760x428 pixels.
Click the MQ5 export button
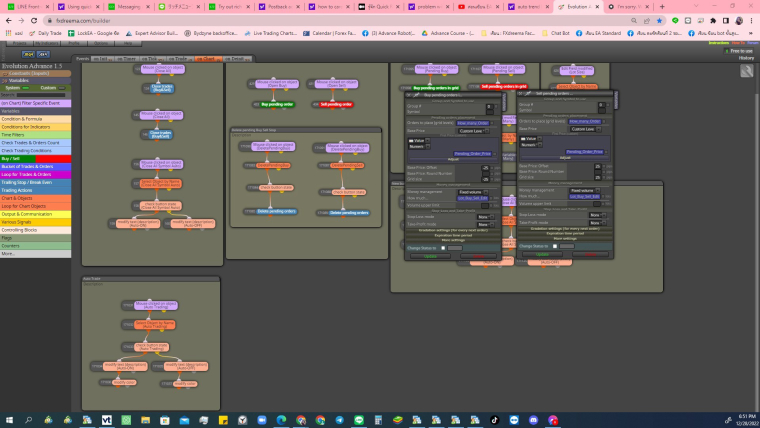[43, 54]
